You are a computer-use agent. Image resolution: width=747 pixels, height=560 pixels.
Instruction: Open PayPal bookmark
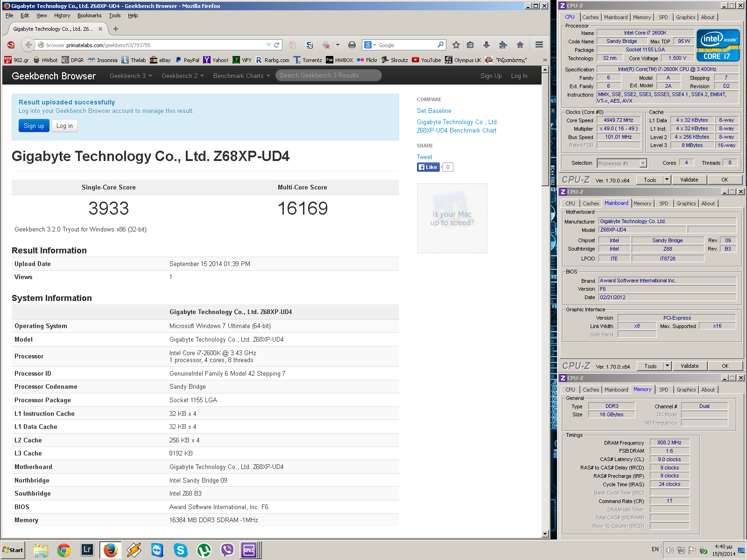[x=187, y=60]
